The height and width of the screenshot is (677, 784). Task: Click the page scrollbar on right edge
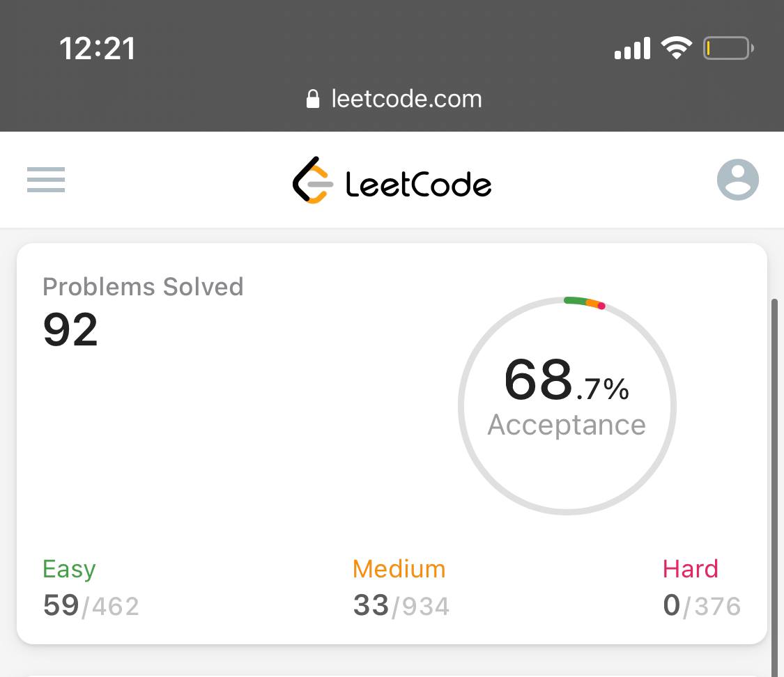[x=774, y=488]
